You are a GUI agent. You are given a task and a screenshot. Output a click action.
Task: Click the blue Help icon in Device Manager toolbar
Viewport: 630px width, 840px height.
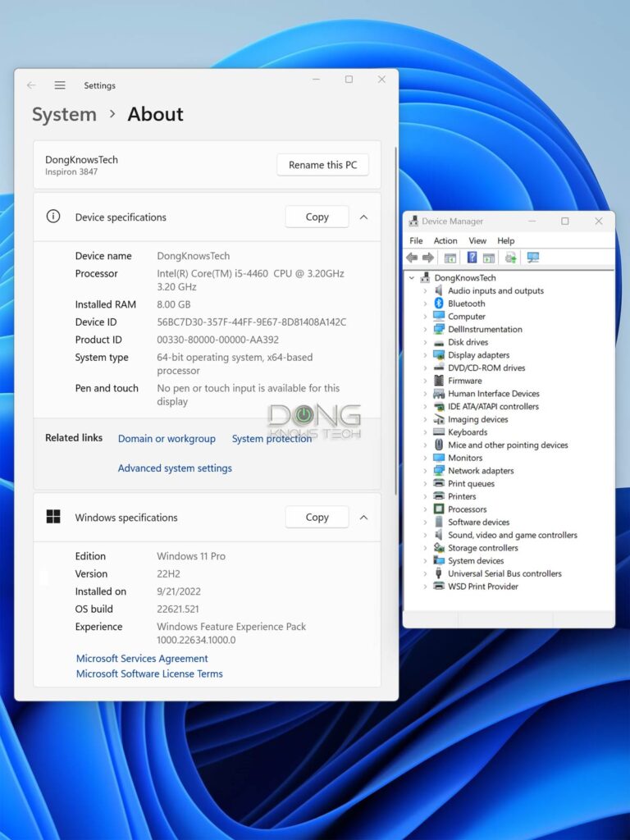pyautogui.click(x=472, y=258)
